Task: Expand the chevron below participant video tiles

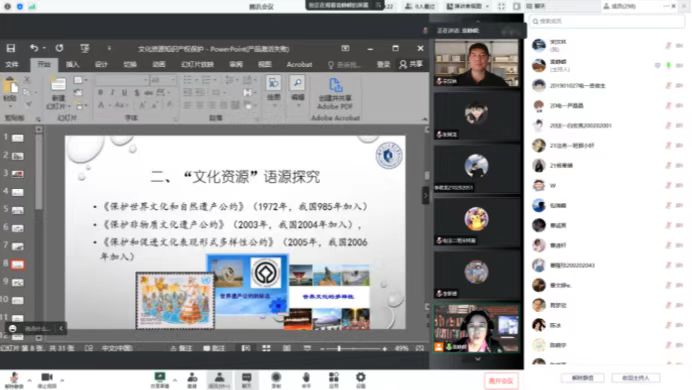Action: coord(477,359)
